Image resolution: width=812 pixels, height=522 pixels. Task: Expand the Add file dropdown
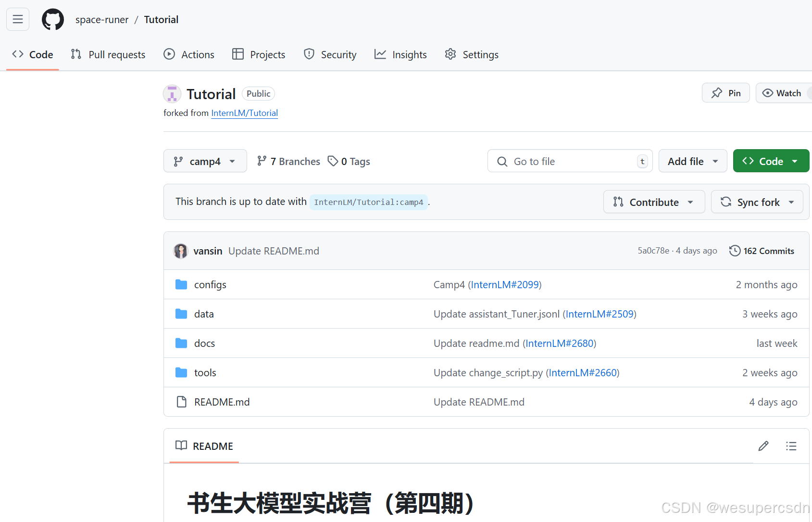click(x=693, y=161)
